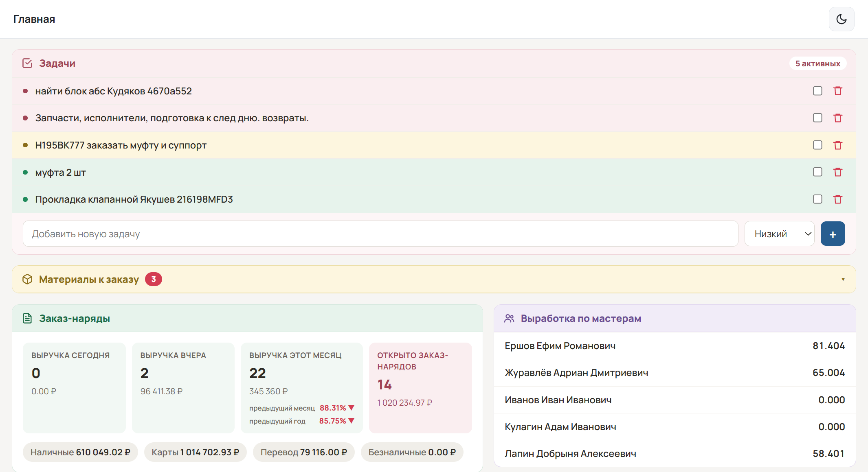
Task: Delete task 'муфта 2 шт'
Action: pos(837,172)
